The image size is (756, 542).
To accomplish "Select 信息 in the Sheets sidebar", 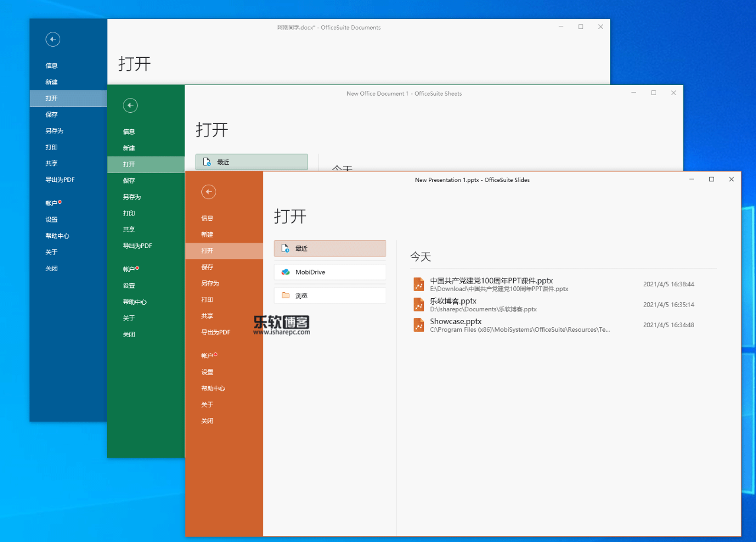I will pyautogui.click(x=129, y=132).
